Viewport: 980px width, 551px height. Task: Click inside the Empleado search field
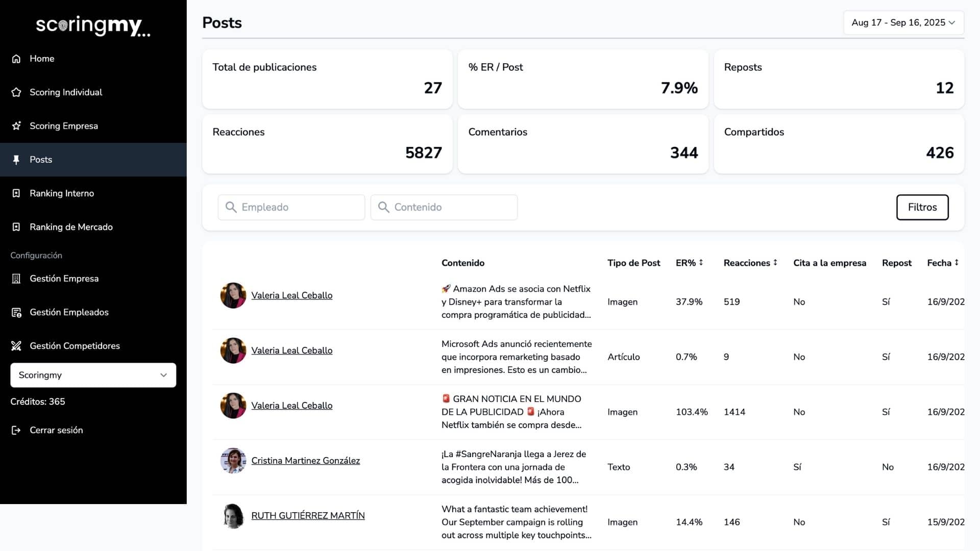291,207
